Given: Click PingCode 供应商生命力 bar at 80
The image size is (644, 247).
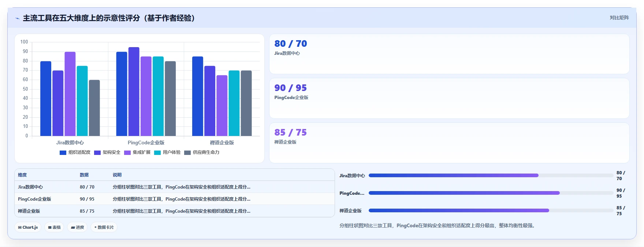Looking at the screenshot, I should pyautogui.click(x=170, y=99).
